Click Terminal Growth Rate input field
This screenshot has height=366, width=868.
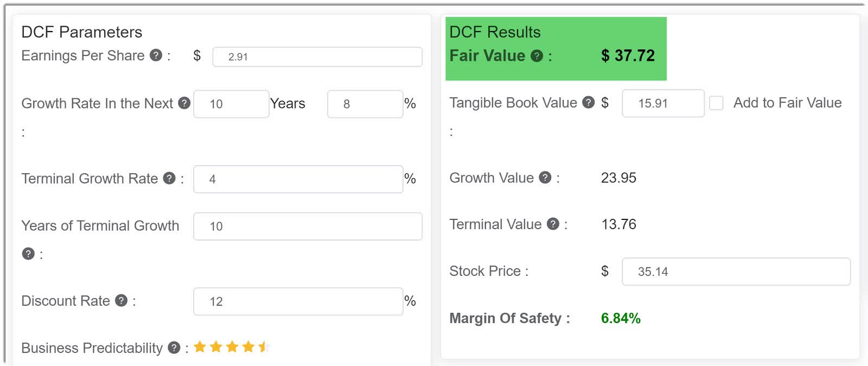(x=298, y=179)
